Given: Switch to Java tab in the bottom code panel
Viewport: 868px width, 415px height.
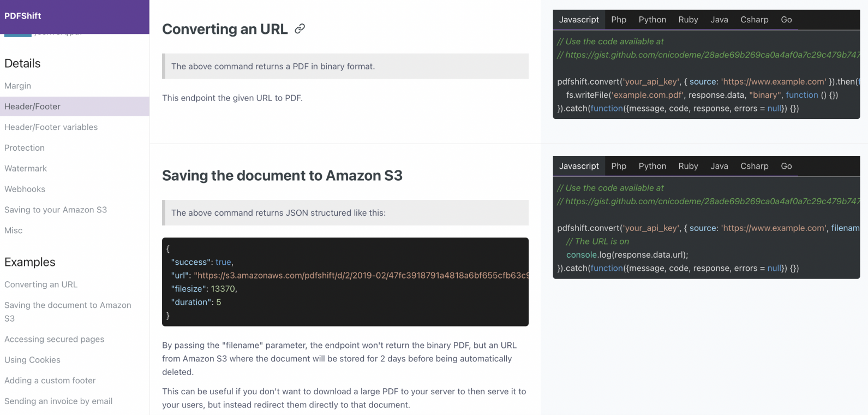Looking at the screenshot, I should (x=719, y=166).
